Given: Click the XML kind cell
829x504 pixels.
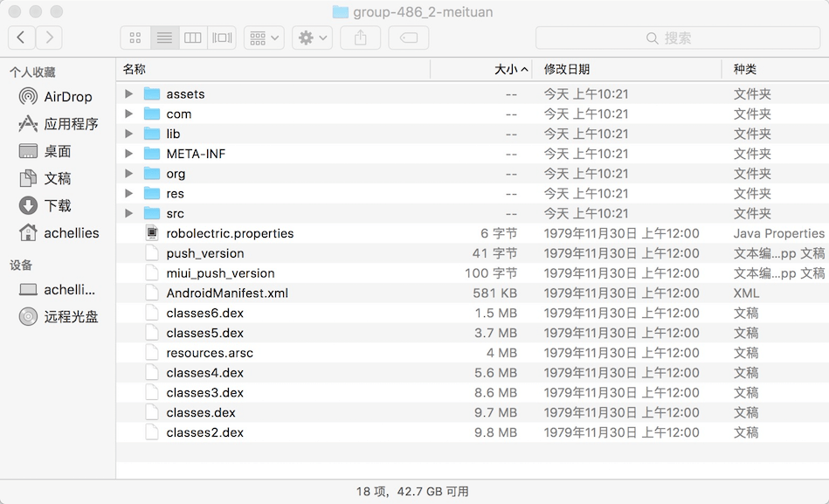Looking at the screenshot, I should pos(746,293).
